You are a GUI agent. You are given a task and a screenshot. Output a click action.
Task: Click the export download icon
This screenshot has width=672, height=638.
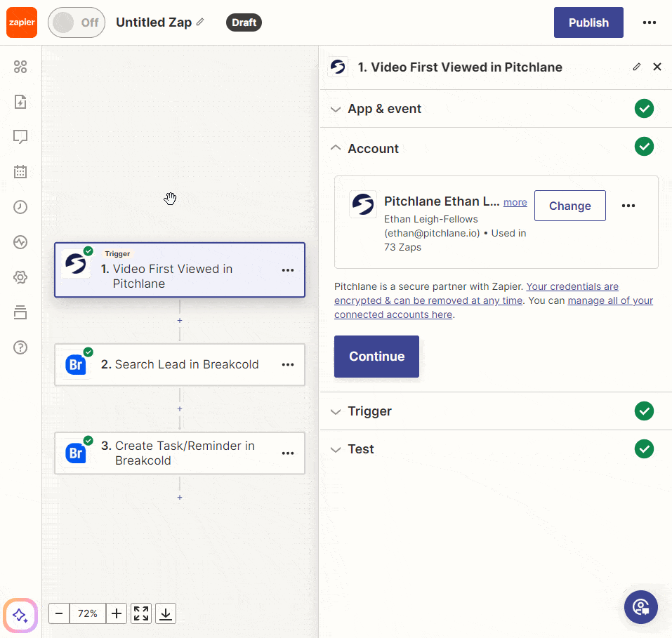[166, 613]
